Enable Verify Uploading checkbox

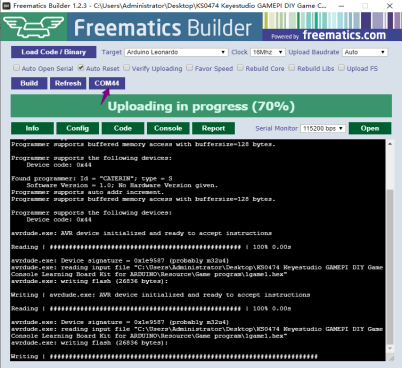(x=126, y=68)
